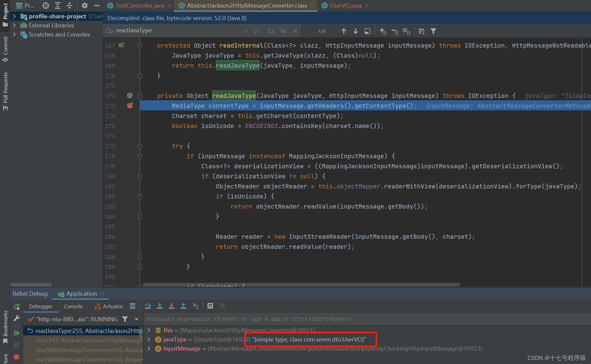This screenshot has width=591, height=364.
Task: Show execution point in debugger
Action: click(x=133, y=306)
